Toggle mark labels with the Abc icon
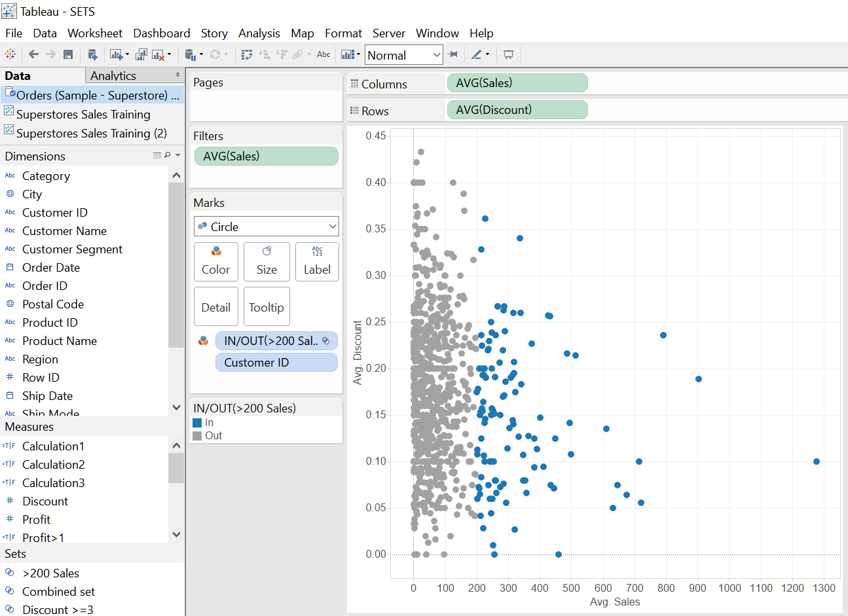 [323, 54]
